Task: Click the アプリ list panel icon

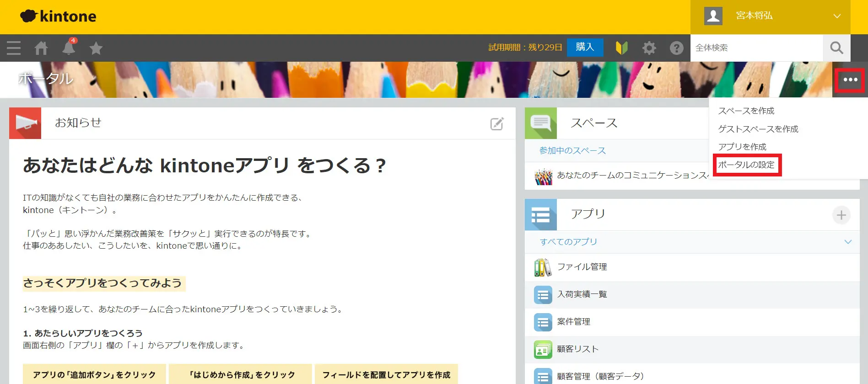Action: click(541, 214)
